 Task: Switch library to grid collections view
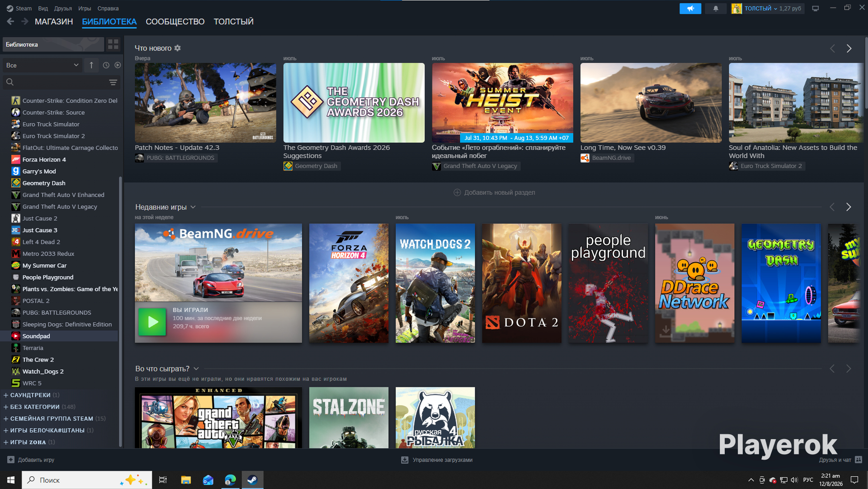coord(113,44)
